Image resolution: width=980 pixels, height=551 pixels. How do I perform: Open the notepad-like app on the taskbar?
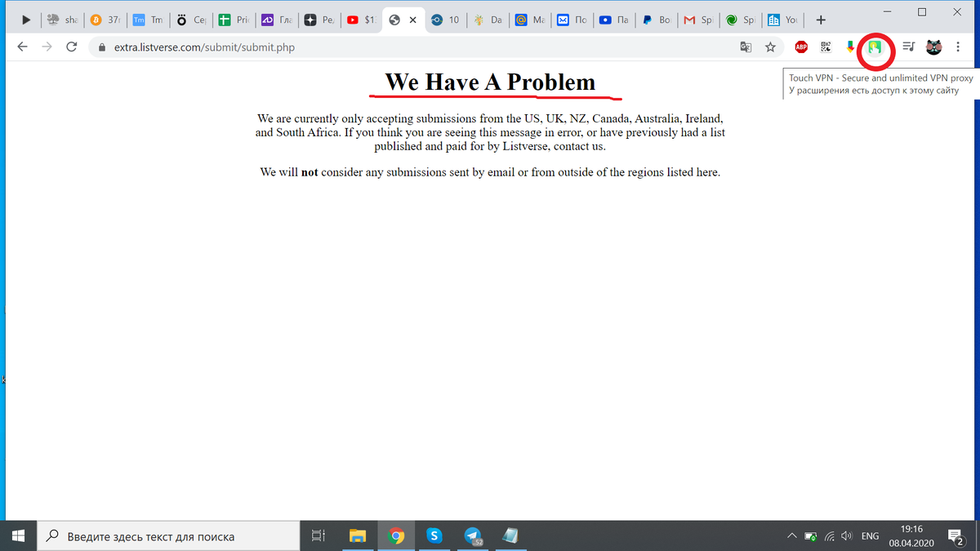point(510,536)
